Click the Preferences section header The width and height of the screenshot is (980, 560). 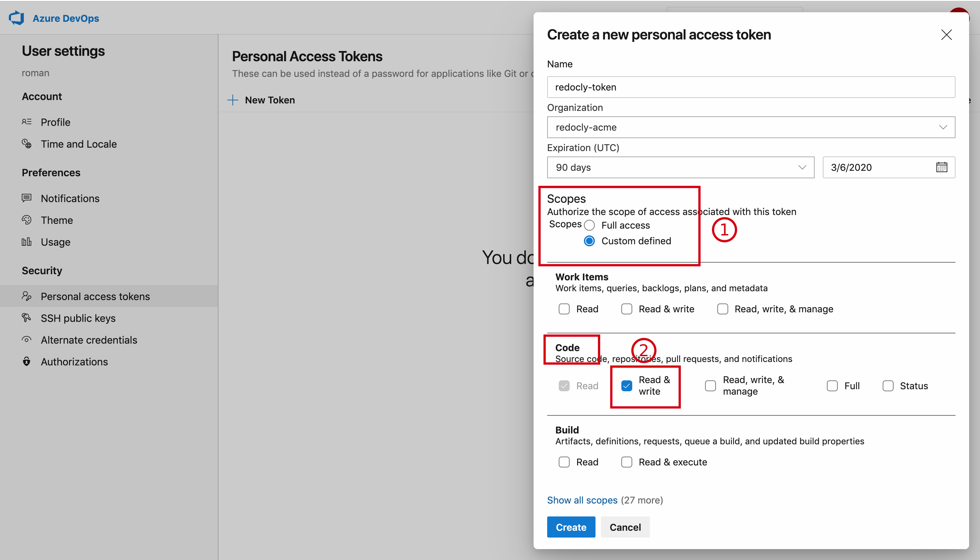pyautogui.click(x=51, y=172)
